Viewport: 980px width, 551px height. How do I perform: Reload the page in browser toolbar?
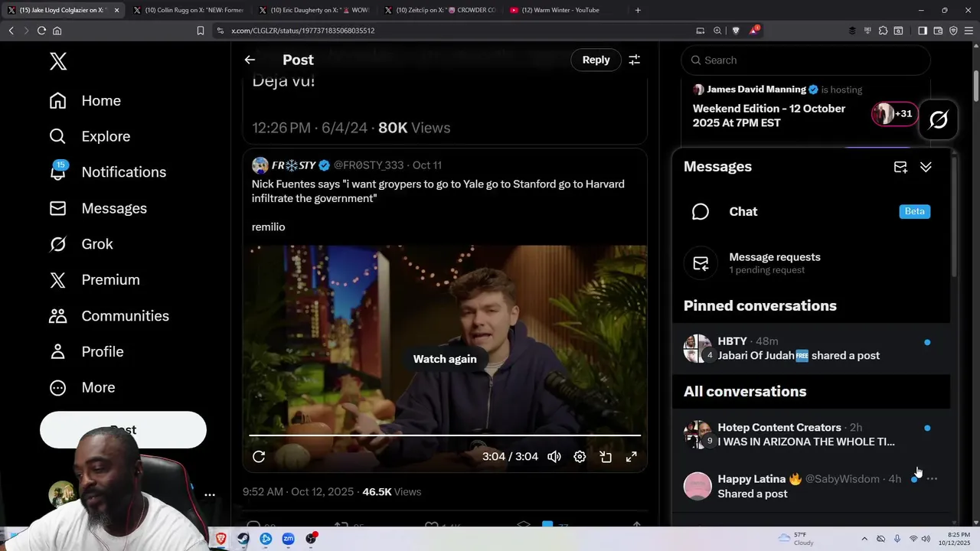pyautogui.click(x=41, y=31)
